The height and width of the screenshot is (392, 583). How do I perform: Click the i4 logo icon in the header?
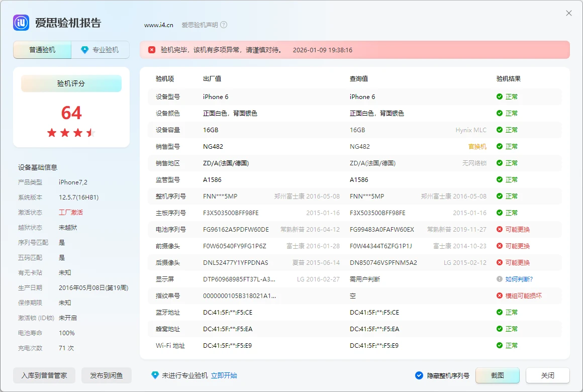click(22, 23)
